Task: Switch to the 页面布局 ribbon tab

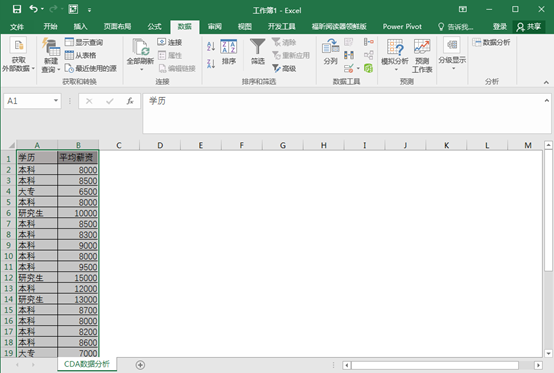Action: [x=117, y=26]
